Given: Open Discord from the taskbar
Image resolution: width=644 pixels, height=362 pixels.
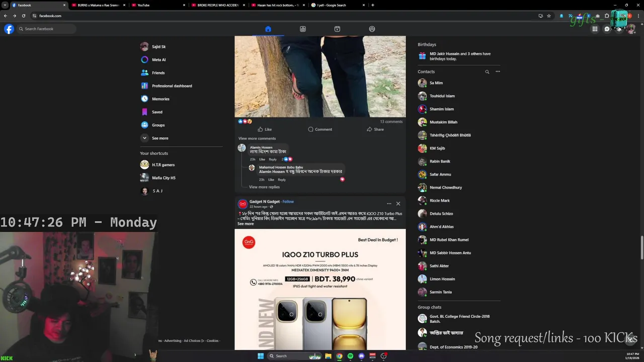Looking at the screenshot, I should [361, 356].
